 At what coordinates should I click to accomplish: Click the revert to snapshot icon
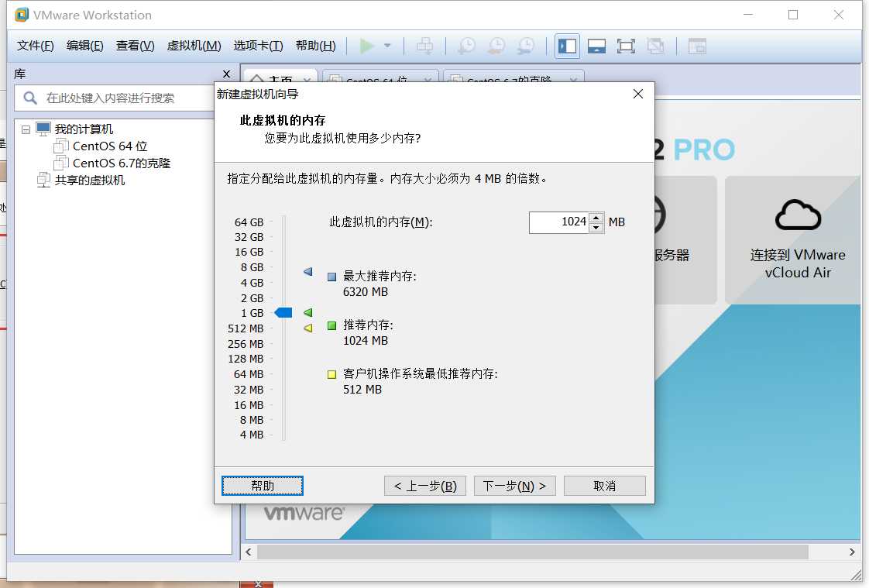coord(496,46)
